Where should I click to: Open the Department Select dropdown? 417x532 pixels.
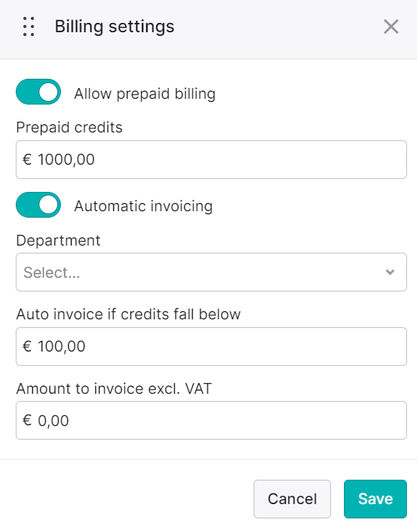[x=211, y=272]
